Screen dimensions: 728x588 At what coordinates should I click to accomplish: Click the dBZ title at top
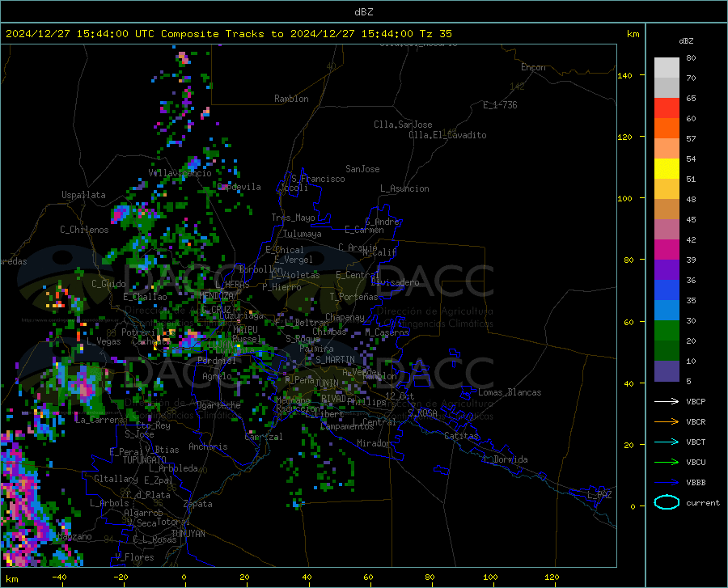[363, 12]
